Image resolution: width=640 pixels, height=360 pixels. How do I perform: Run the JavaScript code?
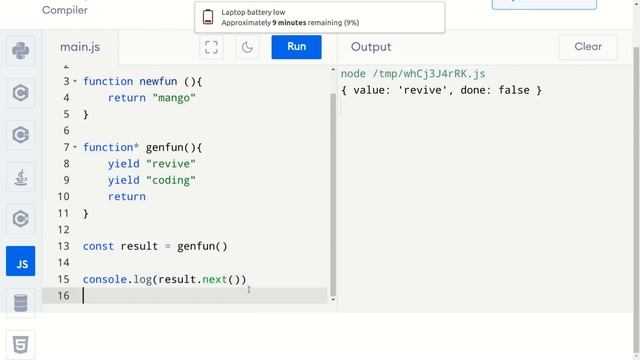pos(296,47)
